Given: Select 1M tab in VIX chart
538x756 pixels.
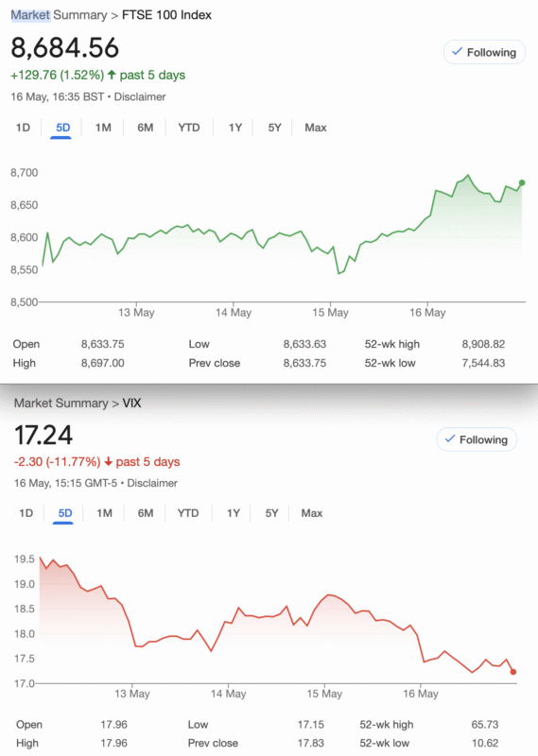Looking at the screenshot, I should [104, 513].
